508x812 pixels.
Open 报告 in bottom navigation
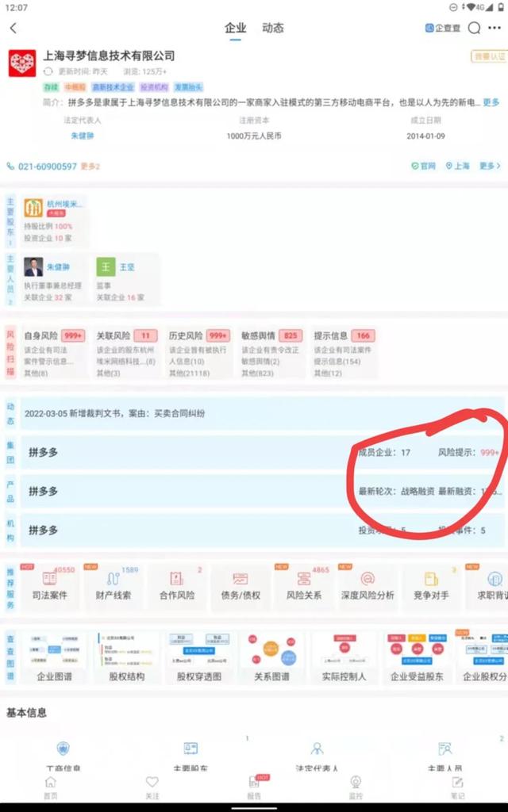pos(254,787)
